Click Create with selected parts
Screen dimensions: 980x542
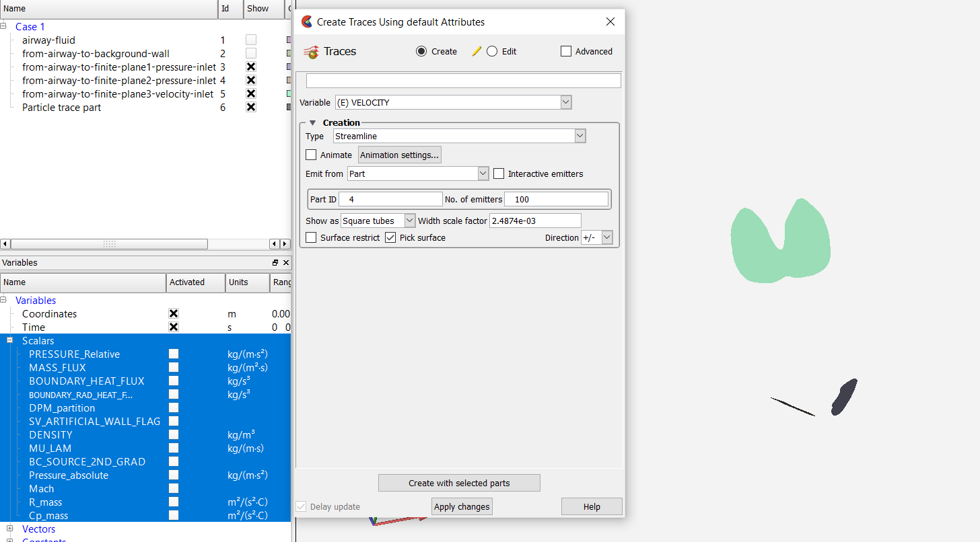tap(459, 483)
